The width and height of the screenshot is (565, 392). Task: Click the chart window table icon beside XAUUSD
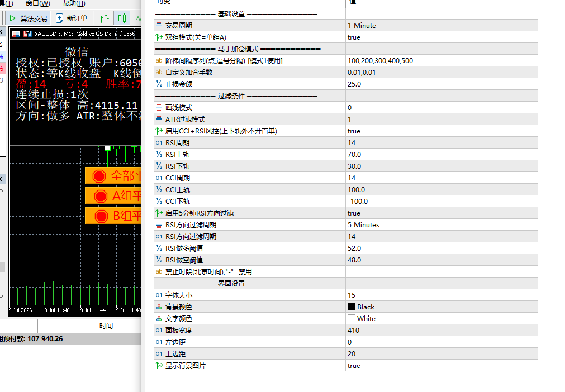[x=16, y=34]
